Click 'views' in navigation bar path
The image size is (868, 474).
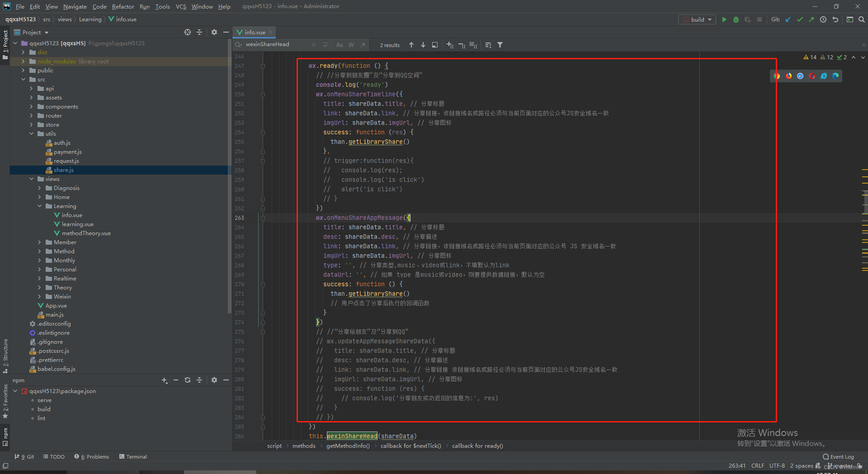(x=65, y=19)
